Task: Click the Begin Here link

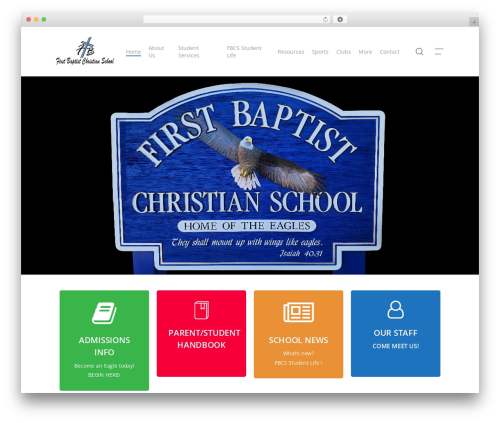Action: click(104, 375)
